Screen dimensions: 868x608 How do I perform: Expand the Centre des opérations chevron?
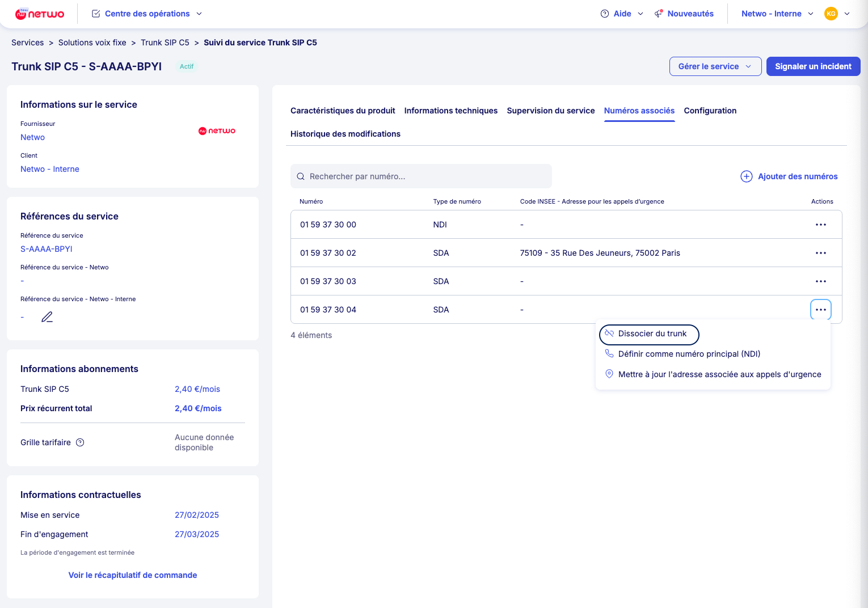coord(199,14)
